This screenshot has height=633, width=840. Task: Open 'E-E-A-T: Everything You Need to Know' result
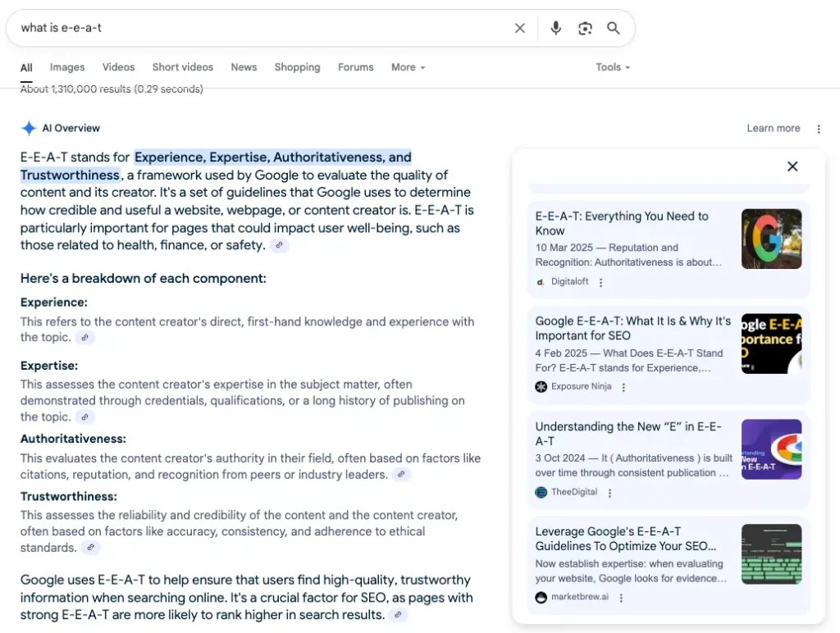point(622,223)
